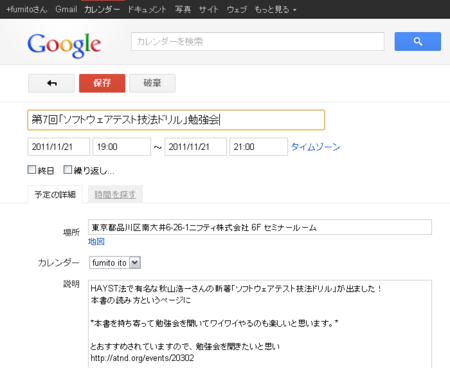Open サイト from the top bar

pos(209,9)
